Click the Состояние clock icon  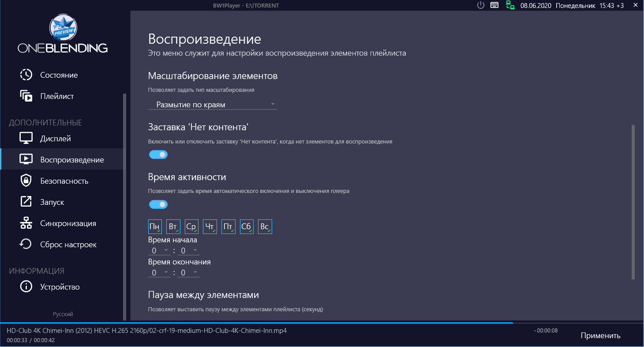pyautogui.click(x=26, y=75)
